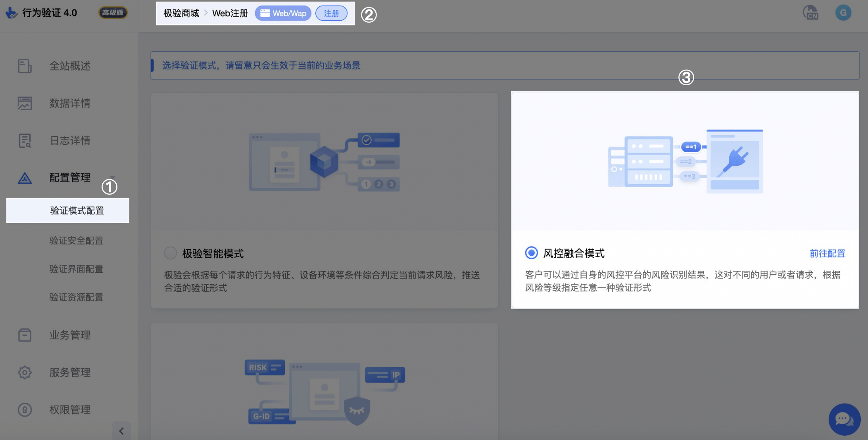868x440 pixels.
Task: Switch to 验证安全配置 menu item
Action: pos(77,240)
